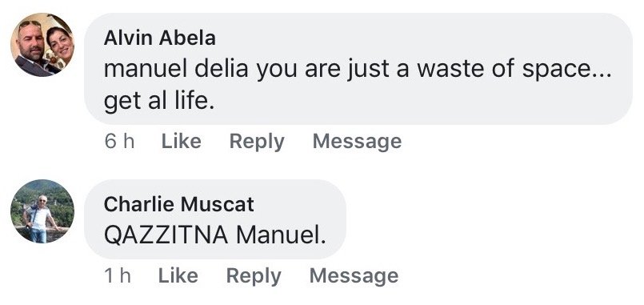Image resolution: width=644 pixels, height=305 pixels.
Task: Like Alvin Abela's comment
Action: point(181,142)
